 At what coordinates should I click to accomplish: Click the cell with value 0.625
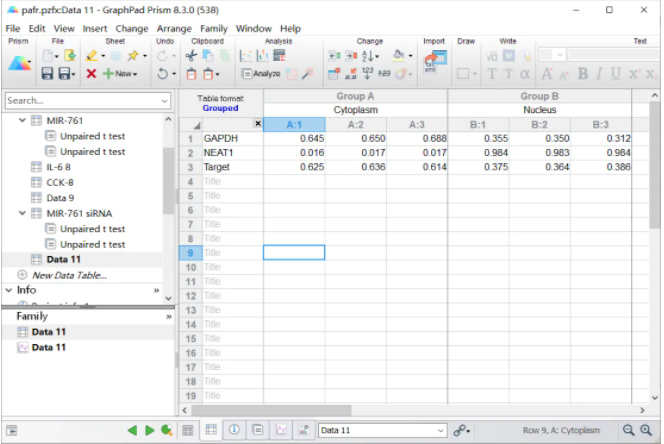[294, 167]
